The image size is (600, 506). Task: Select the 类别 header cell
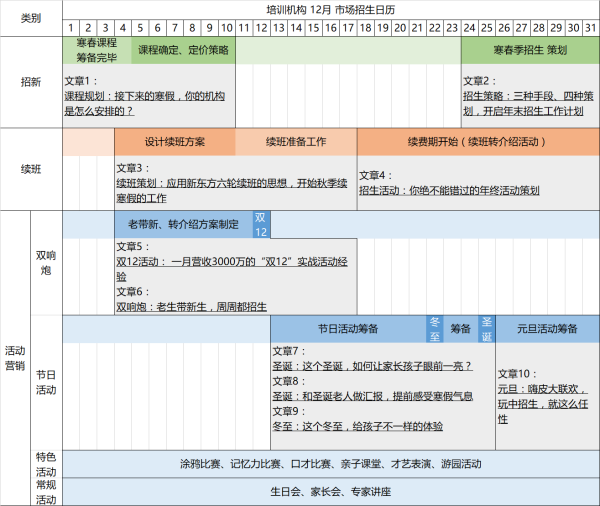(31, 18)
